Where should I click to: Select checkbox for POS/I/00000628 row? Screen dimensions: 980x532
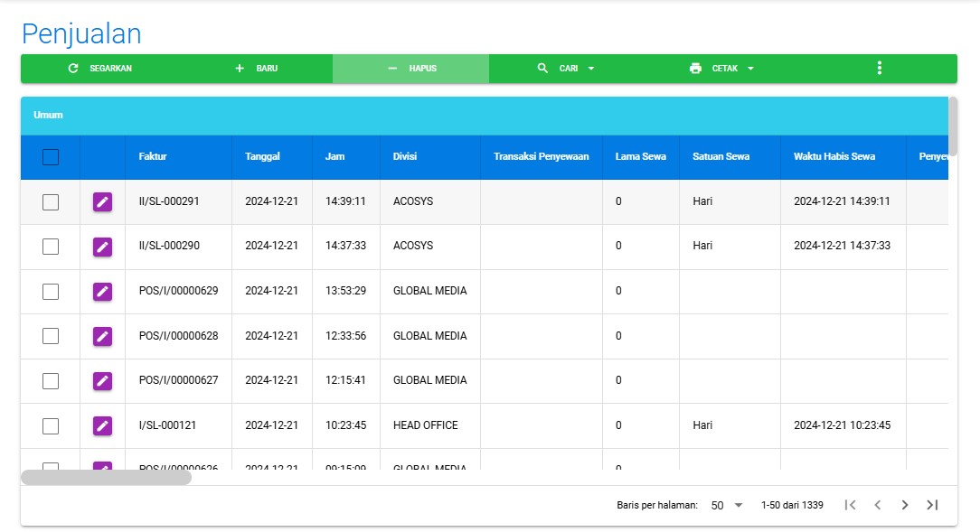click(51, 336)
